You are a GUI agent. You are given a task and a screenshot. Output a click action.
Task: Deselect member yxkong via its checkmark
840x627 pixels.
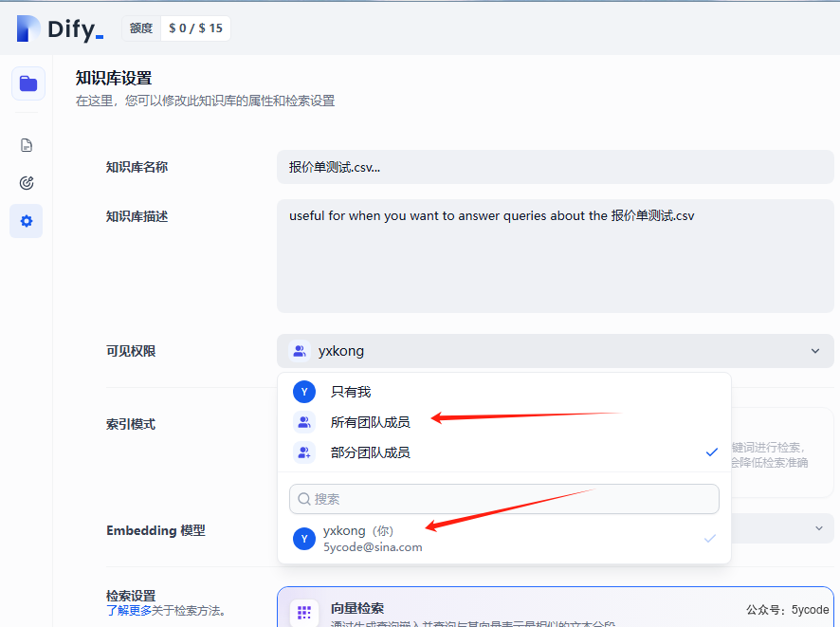(710, 538)
